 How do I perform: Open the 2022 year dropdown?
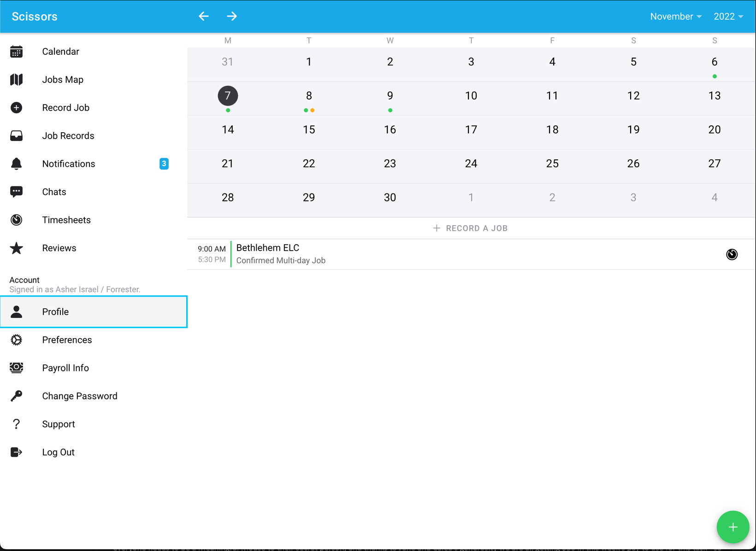(727, 16)
